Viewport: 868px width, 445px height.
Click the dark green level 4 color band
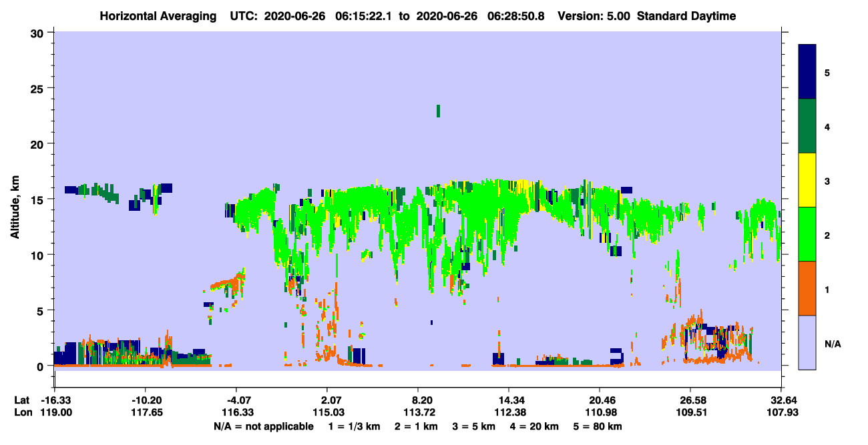coord(807,125)
